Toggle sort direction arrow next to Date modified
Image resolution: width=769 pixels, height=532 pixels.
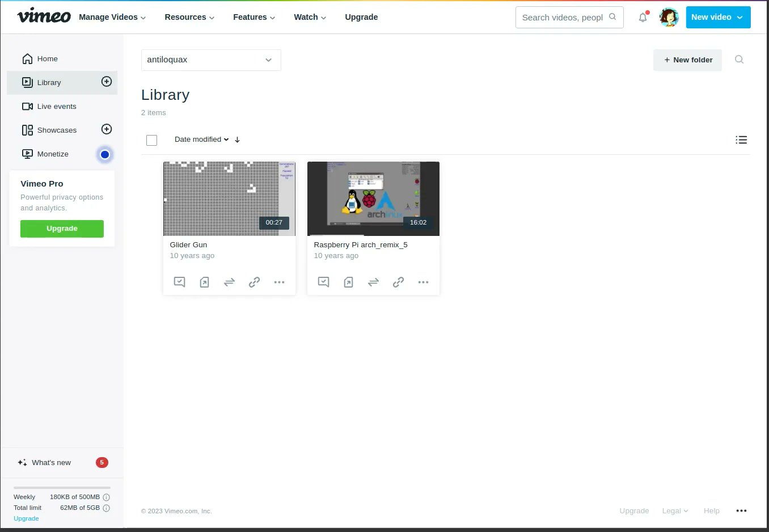tap(237, 140)
